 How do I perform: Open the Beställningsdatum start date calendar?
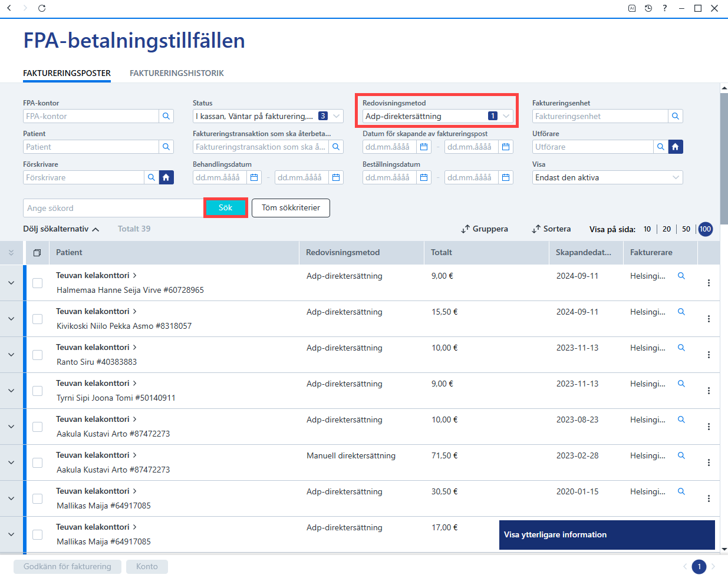(x=424, y=177)
